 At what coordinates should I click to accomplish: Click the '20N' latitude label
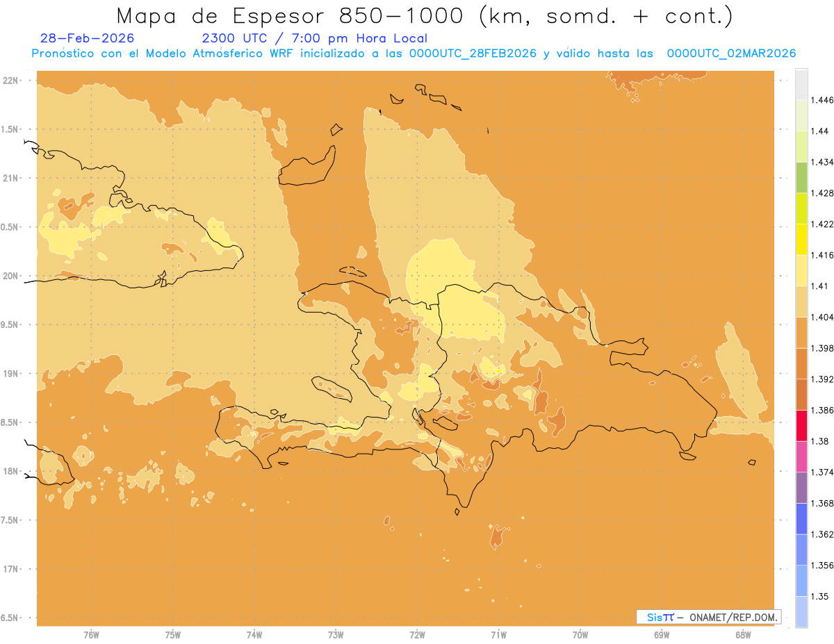click(x=11, y=276)
